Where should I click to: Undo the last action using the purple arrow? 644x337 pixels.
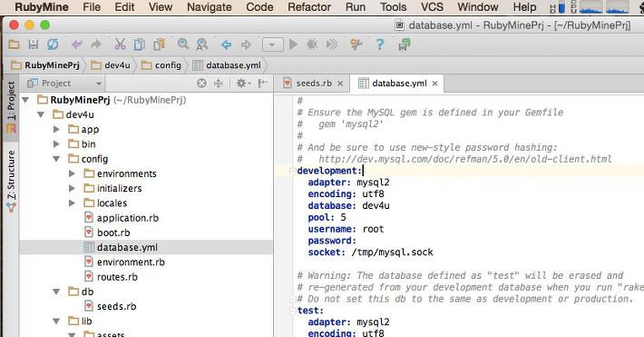77,44
